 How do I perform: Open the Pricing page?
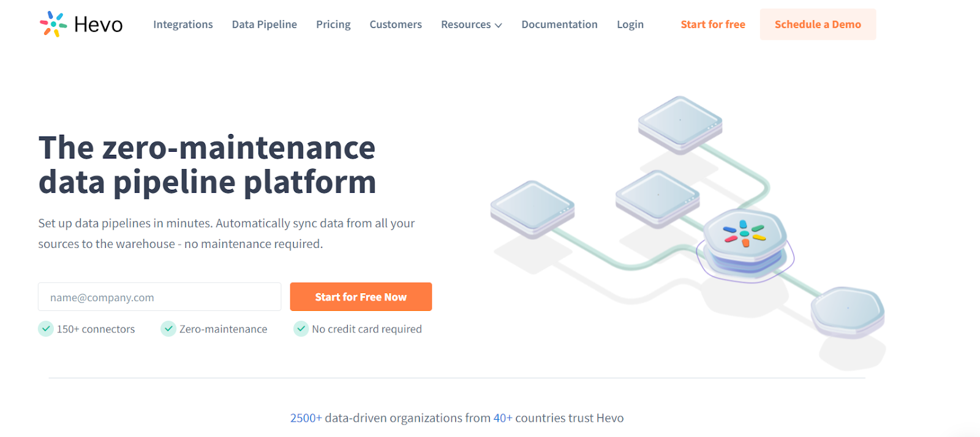point(333,24)
